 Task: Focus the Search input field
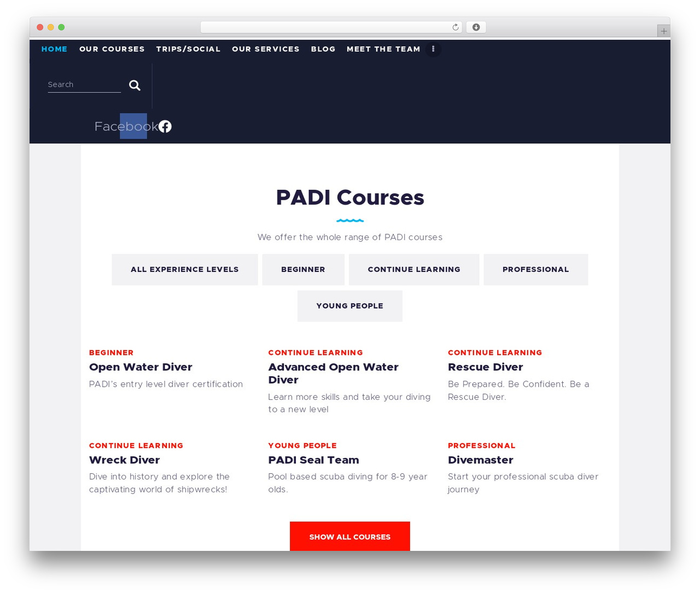click(x=84, y=85)
